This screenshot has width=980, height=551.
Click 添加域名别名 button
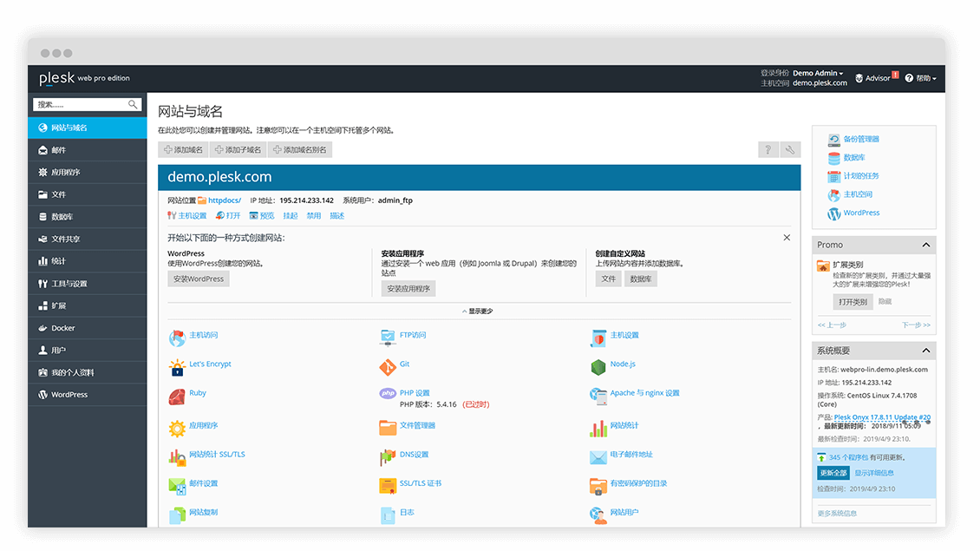click(x=300, y=150)
